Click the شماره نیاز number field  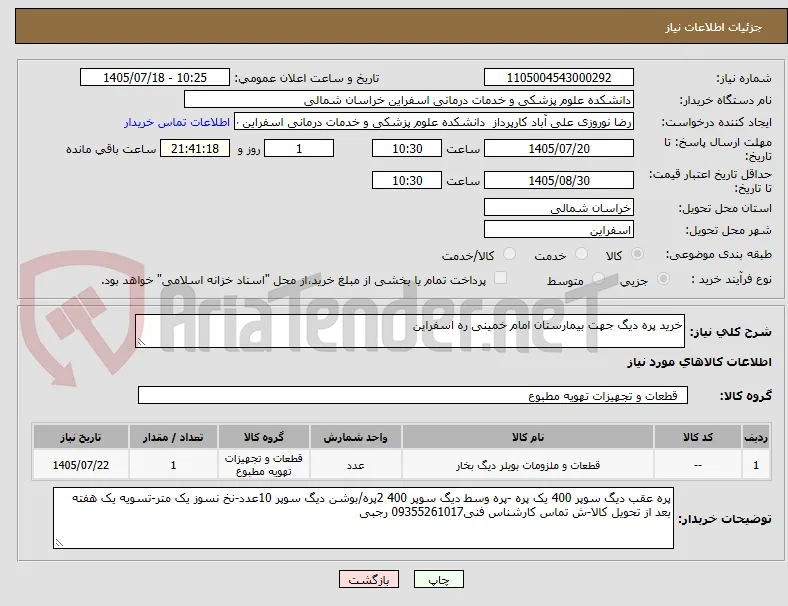point(559,77)
